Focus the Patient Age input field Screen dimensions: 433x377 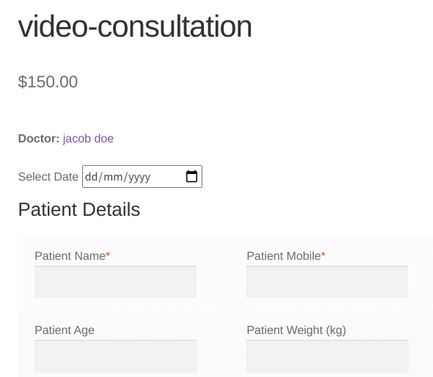[x=115, y=356]
